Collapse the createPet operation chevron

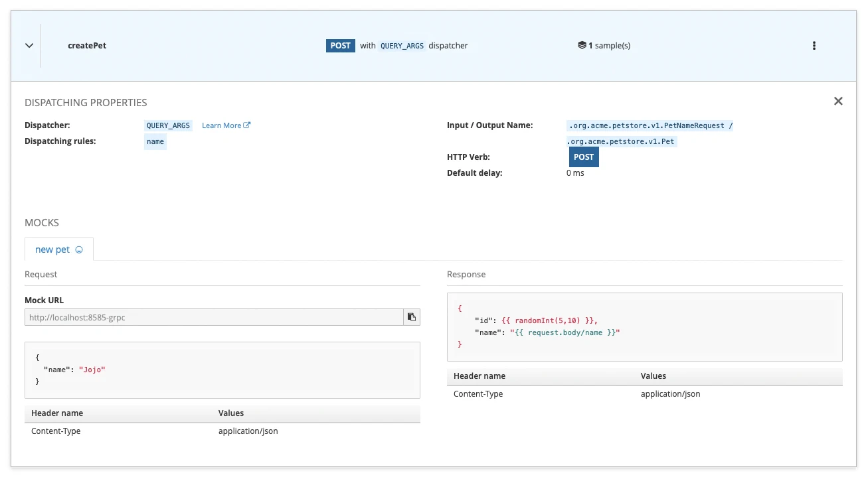[x=29, y=46]
